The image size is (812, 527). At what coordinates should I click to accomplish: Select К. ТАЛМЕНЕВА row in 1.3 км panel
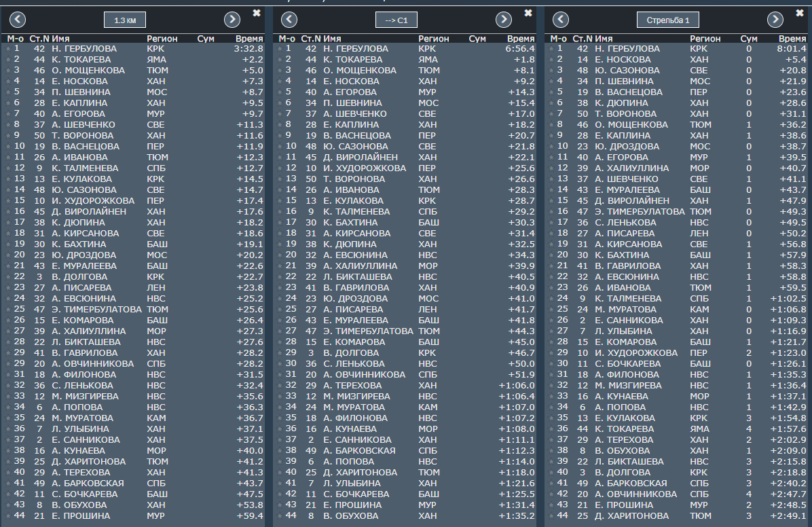pyautogui.click(x=134, y=168)
